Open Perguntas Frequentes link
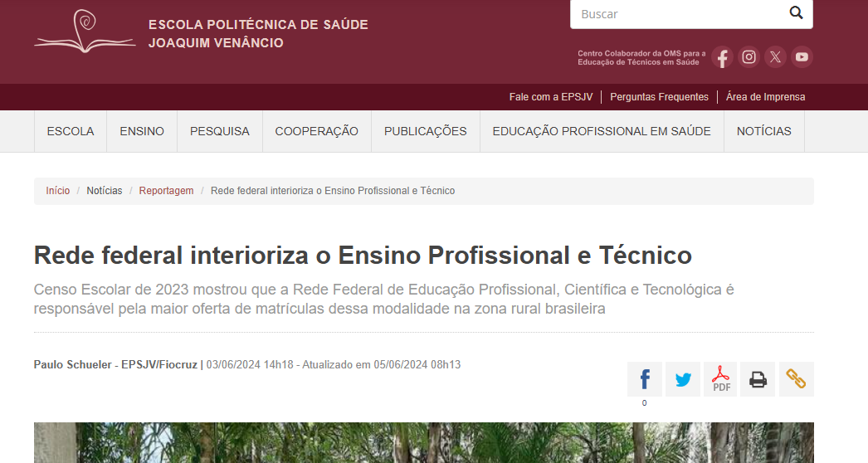This screenshot has height=463, width=868. (660, 97)
